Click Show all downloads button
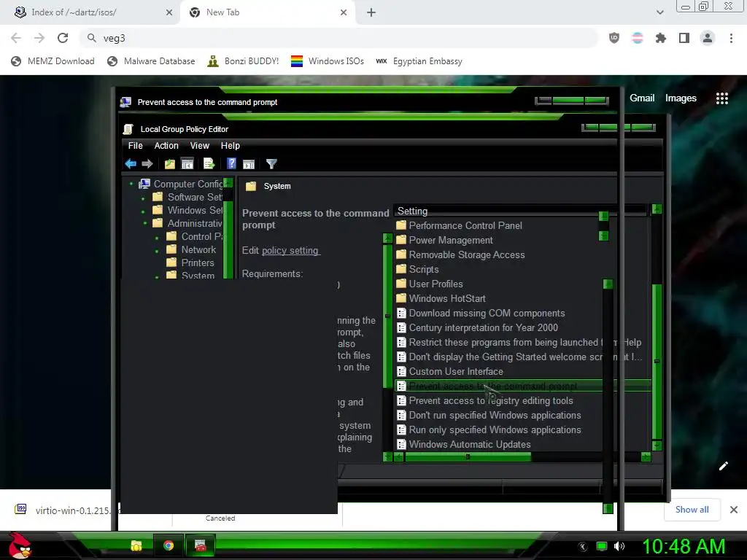The height and width of the screenshot is (560, 747). 692,510
